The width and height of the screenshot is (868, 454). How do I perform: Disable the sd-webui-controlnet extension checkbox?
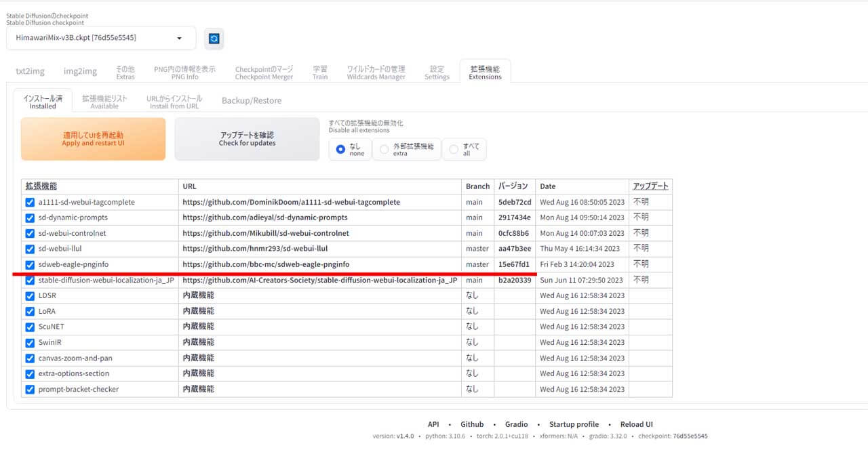coord(30,233)
